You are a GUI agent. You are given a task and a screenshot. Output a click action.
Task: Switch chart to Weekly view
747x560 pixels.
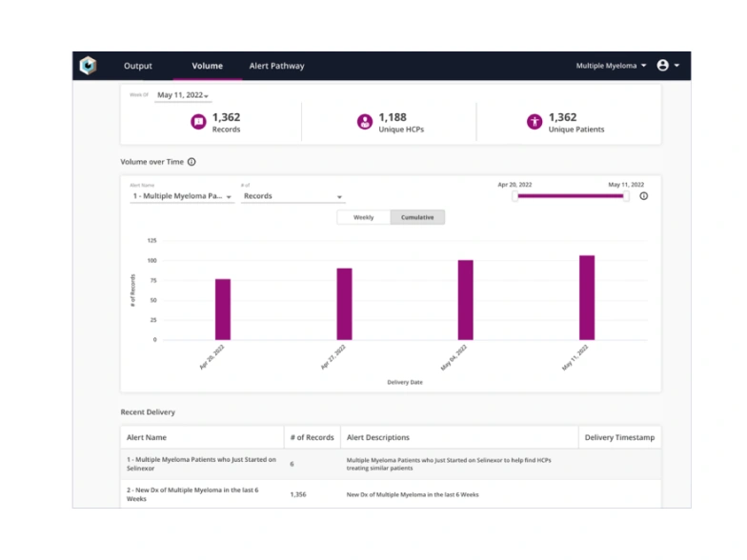[x=364, y=217]
